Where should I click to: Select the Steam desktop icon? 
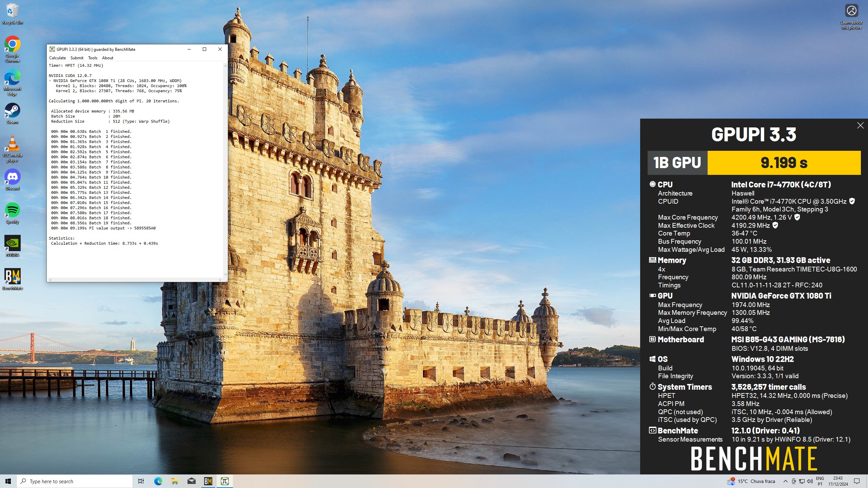pyautogui.click(x=12, y=114)
